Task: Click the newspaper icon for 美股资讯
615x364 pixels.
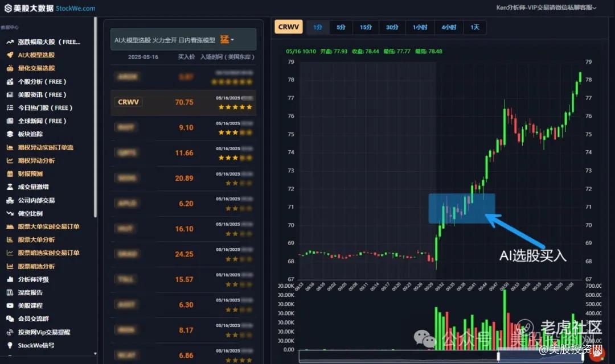Action: [10, 94]
